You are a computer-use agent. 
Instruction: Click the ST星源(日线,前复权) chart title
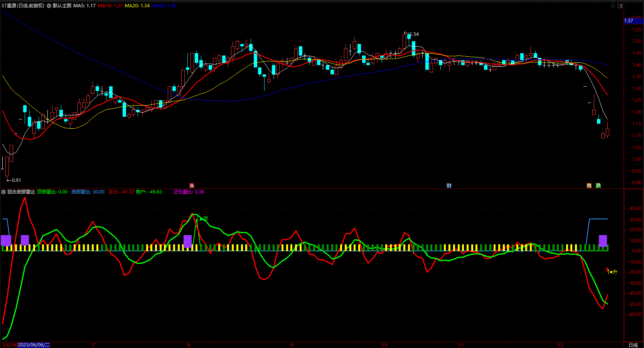pos(23,6)
